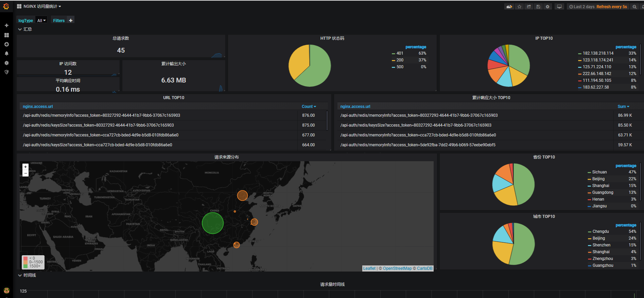The height and width of the screenshot is (298, 644).
Task: Click color swatch next to Zhengzhou legend entry
Action: coord(590,259)
